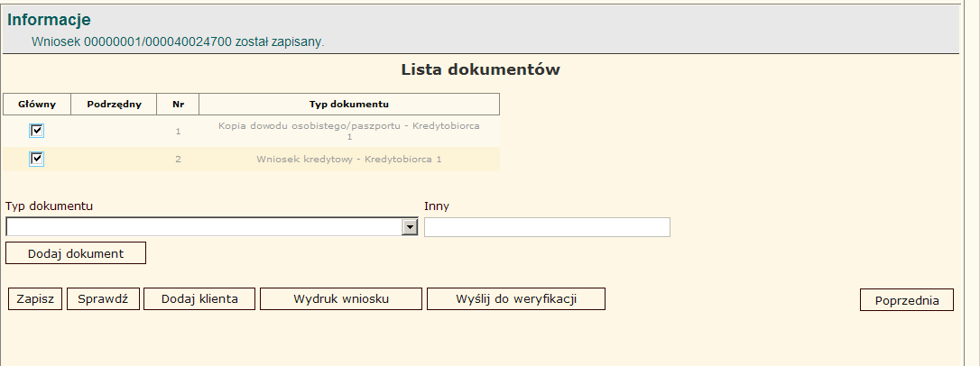Click the Sprawdź button
The height and width of the screenshot is (366, 980).
(103, 299)
